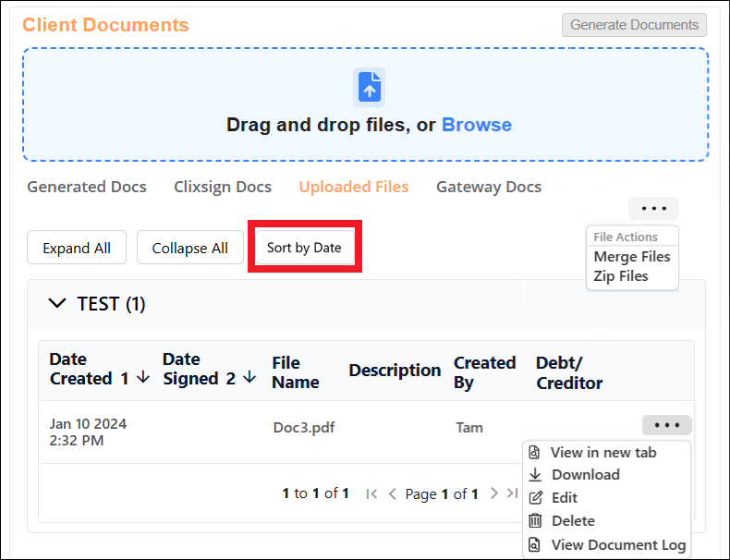This screenshot has height=560, width=730.
Task: Click the Date Signed column label
Action: tap(190, 369)
